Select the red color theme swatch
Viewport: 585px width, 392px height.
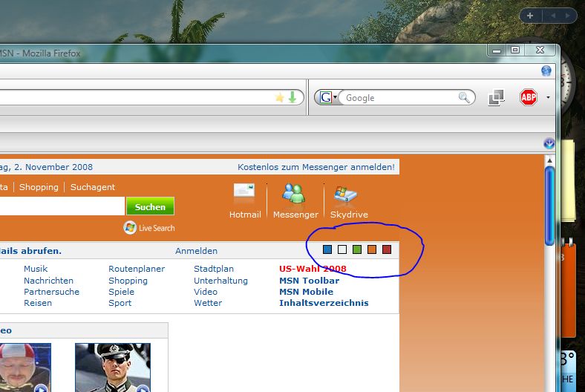coord(387,249)
